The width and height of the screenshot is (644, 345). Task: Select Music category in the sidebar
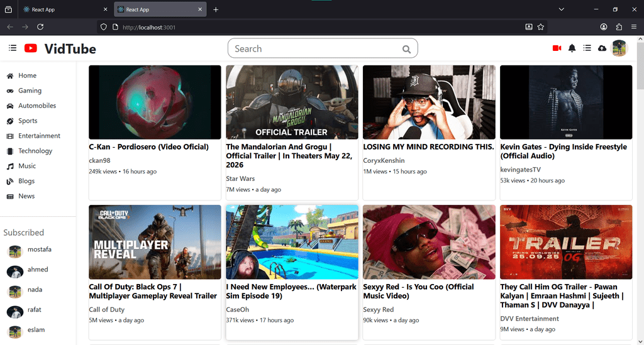pyautogui.click(x=27, y=166)
